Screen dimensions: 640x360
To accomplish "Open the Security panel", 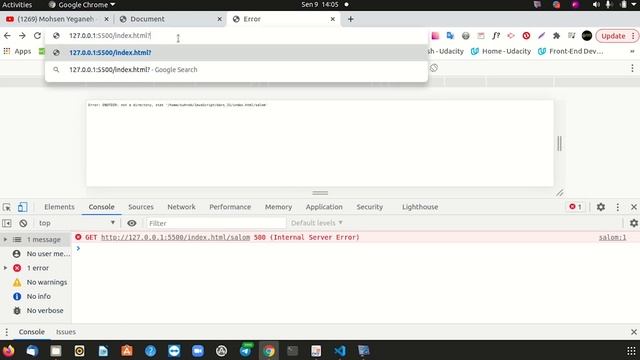I will pyautogui.click(x=369, y=207).
